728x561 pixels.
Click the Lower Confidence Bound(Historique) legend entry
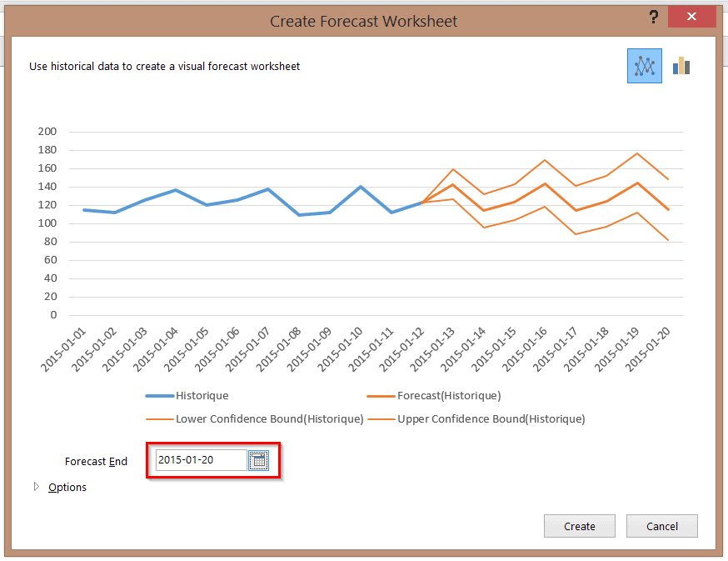tap(269, 418)
